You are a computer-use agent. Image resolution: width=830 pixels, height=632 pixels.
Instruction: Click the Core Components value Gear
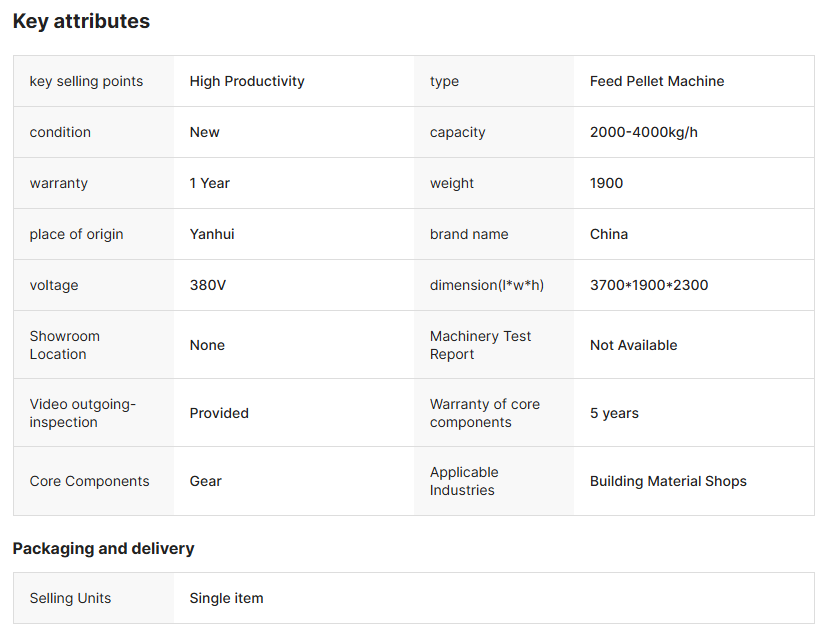205,481
